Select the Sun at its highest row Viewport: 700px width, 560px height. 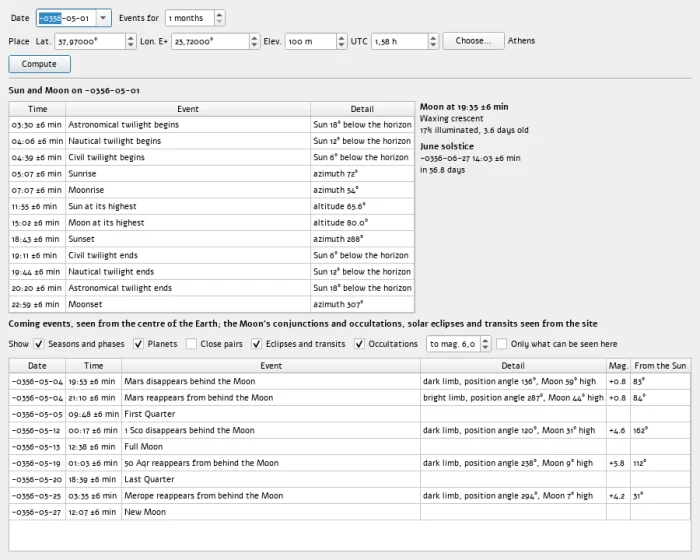click(212, 206)
